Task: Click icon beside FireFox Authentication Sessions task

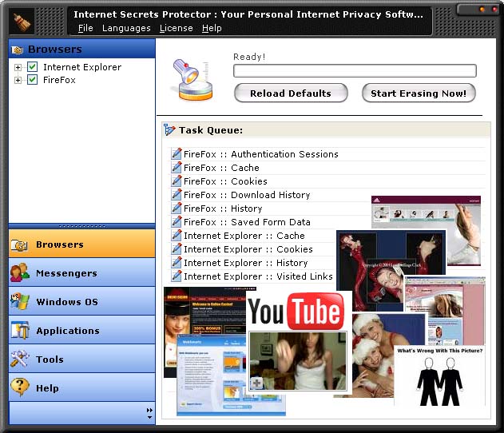Action: [x=177, y=154]
